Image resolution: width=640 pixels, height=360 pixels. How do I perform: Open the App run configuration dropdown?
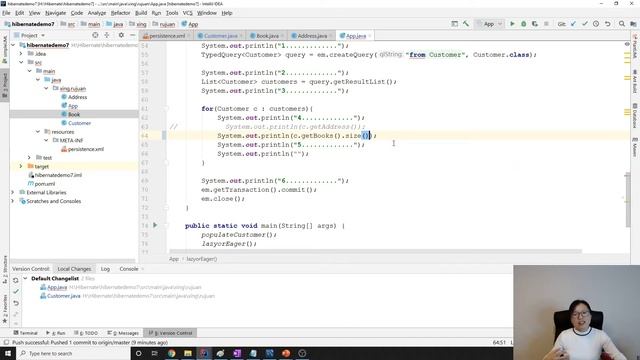click(x=489, y=24)
